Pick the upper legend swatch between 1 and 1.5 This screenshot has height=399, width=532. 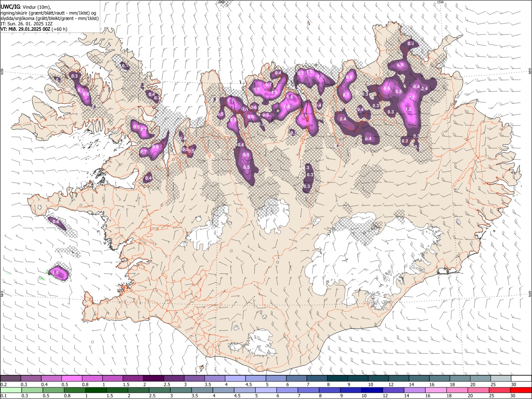point(112,378)
